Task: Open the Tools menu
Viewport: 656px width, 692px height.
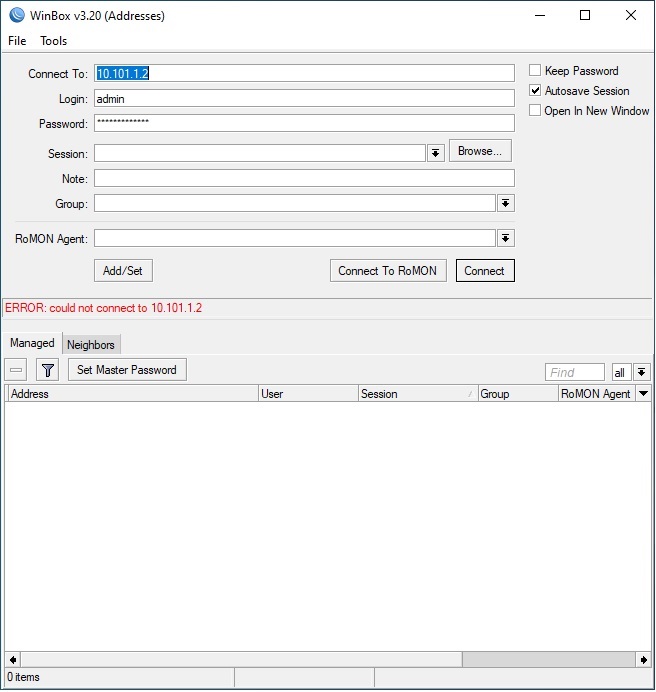Action: (x=53, y=41)
